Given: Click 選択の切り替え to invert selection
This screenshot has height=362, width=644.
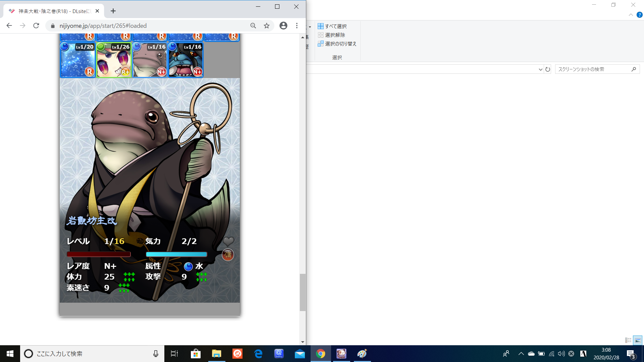Looking at the screenshot, I should click(337, 44).
